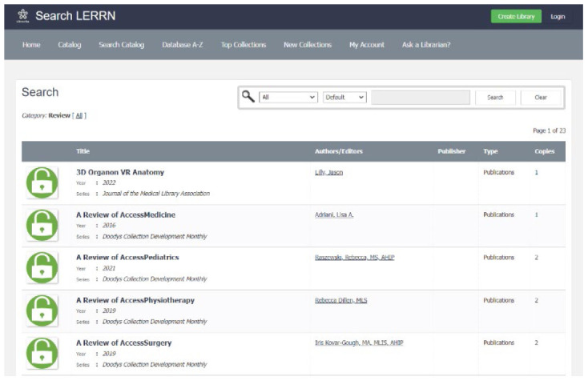Click the green unlock icon for A Review of AccessSurgery
The image size is (588, 381).
click(42, 353)
